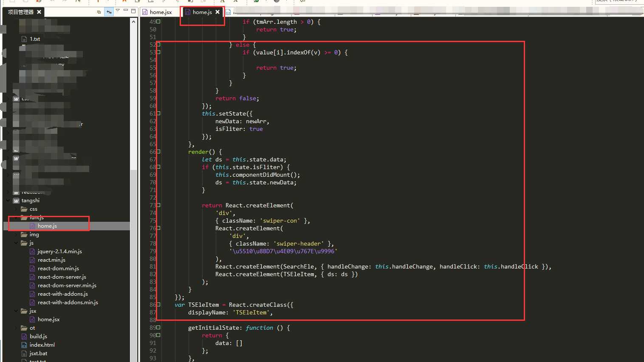644x362 pixels.
Task: Click displayName text on line 87
Action: point(207,313)
